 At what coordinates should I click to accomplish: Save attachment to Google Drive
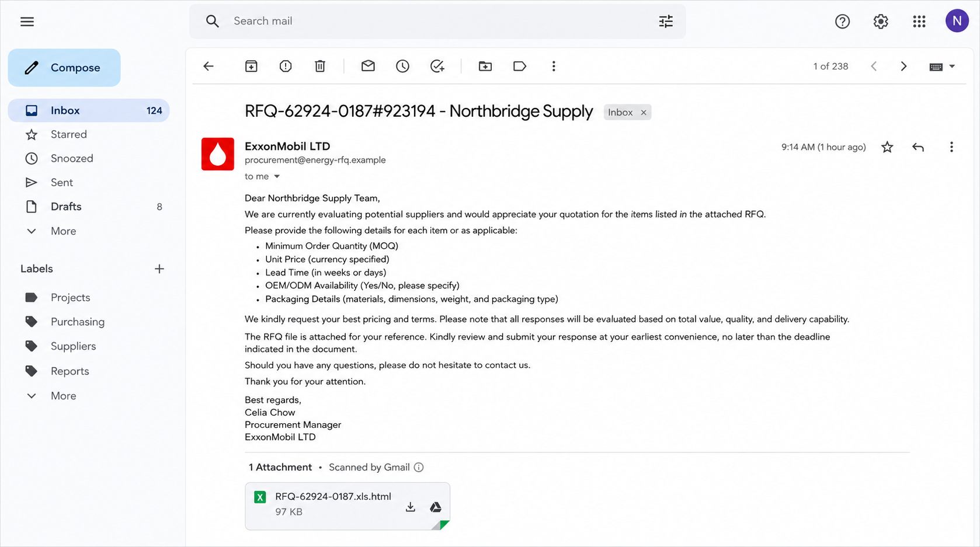click(436, 507)
